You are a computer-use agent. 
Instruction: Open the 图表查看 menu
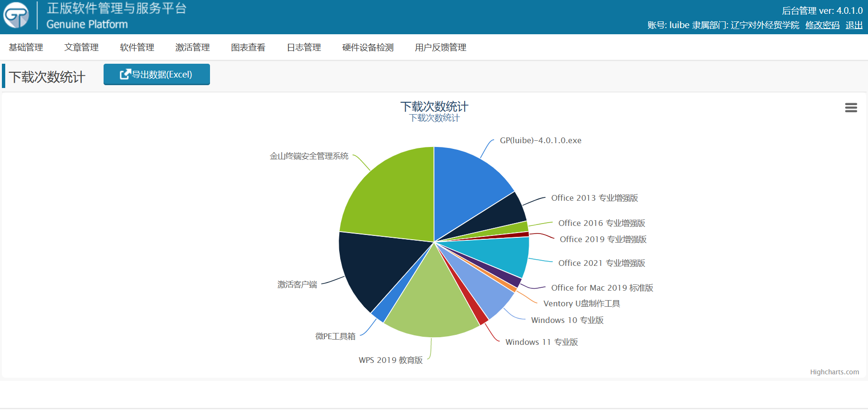click(248, 48)
